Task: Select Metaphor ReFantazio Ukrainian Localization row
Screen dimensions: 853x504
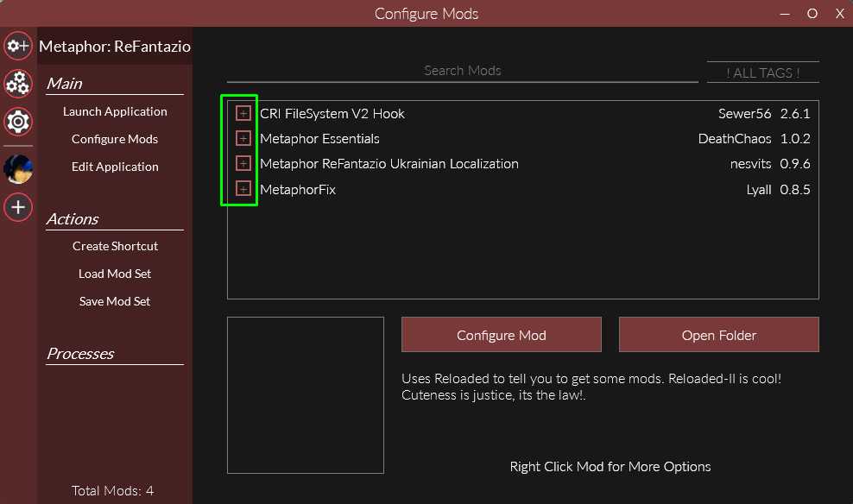Action: (523, 164)
